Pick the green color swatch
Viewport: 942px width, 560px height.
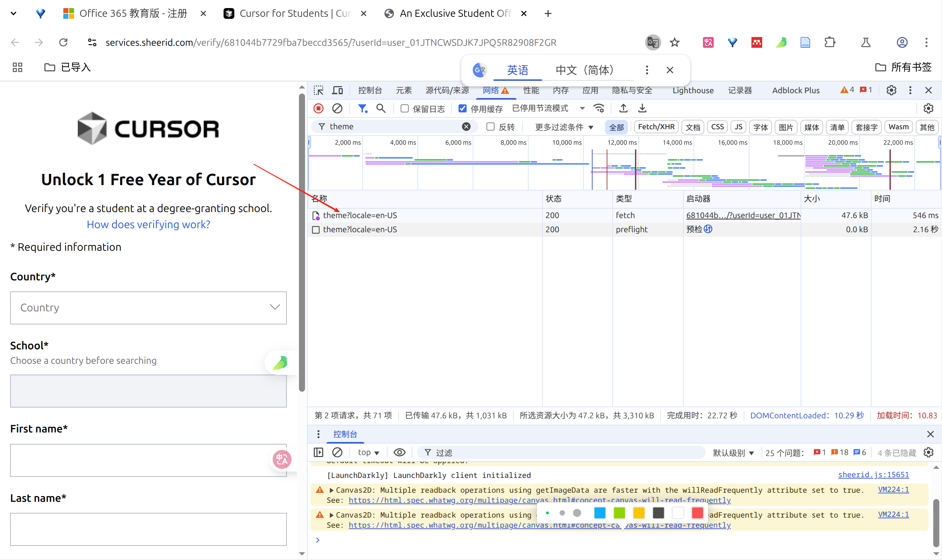(x=619, y=513)
